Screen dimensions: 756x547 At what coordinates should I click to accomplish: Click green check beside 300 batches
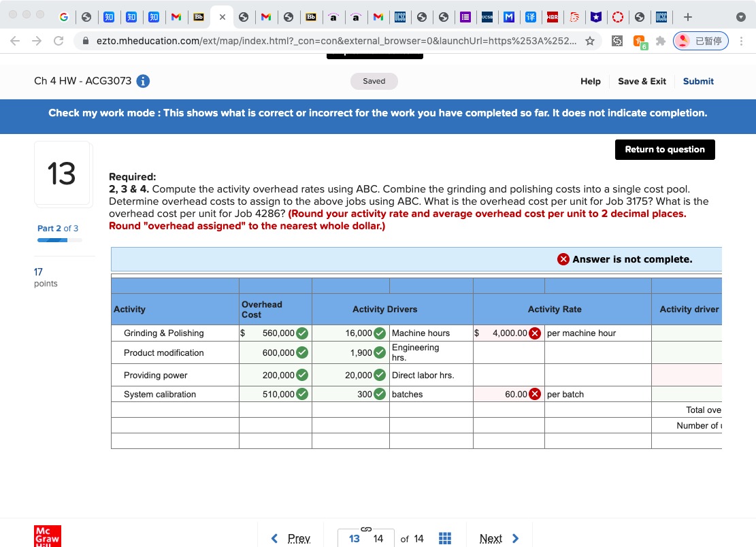click(x=380, y=394)
